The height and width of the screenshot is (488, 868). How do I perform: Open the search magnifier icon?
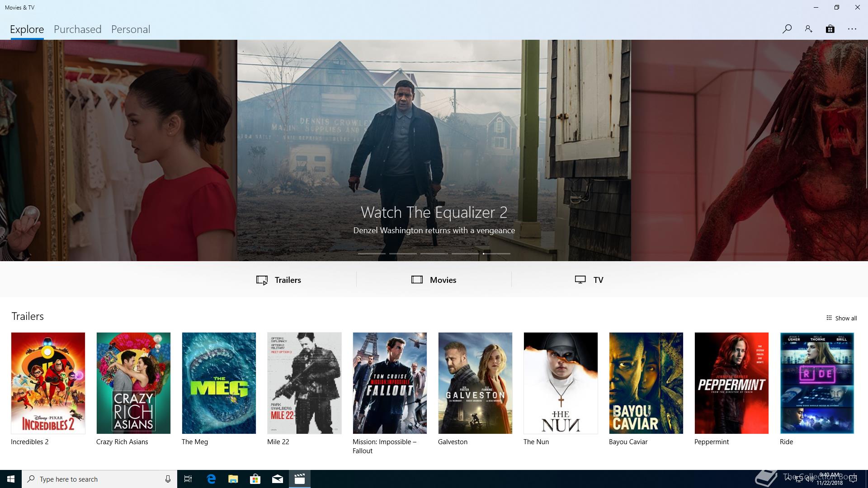[x=787, y=29]
